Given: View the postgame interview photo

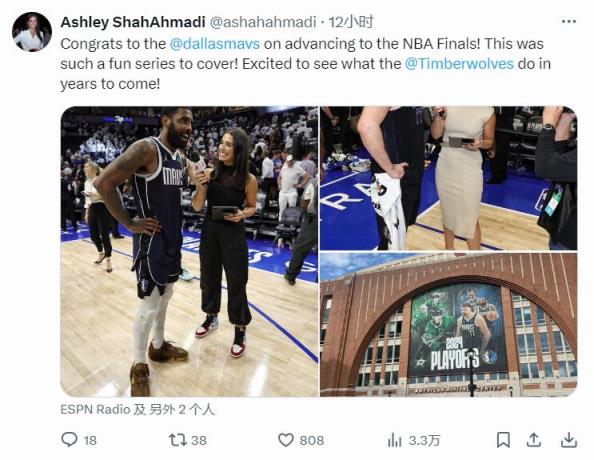Looking at the screenshot, I should point(189,251).
